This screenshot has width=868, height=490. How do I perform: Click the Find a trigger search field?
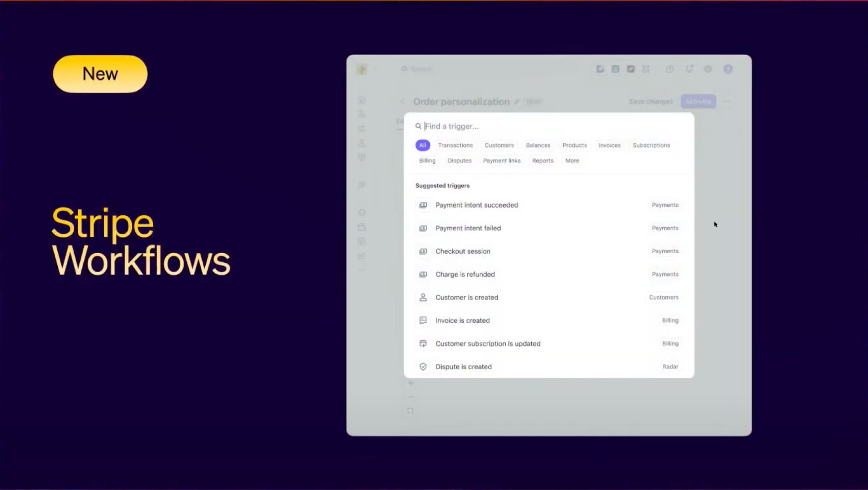(x=549, y=126)
